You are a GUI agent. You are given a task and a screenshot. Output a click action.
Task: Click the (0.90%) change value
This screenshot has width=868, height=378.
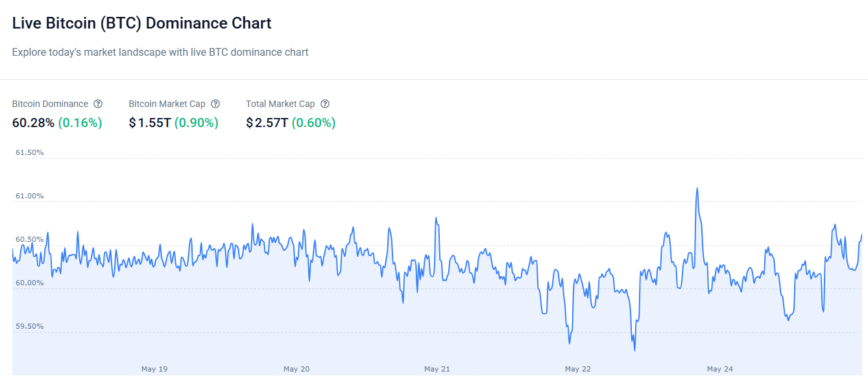click(196, 123)
